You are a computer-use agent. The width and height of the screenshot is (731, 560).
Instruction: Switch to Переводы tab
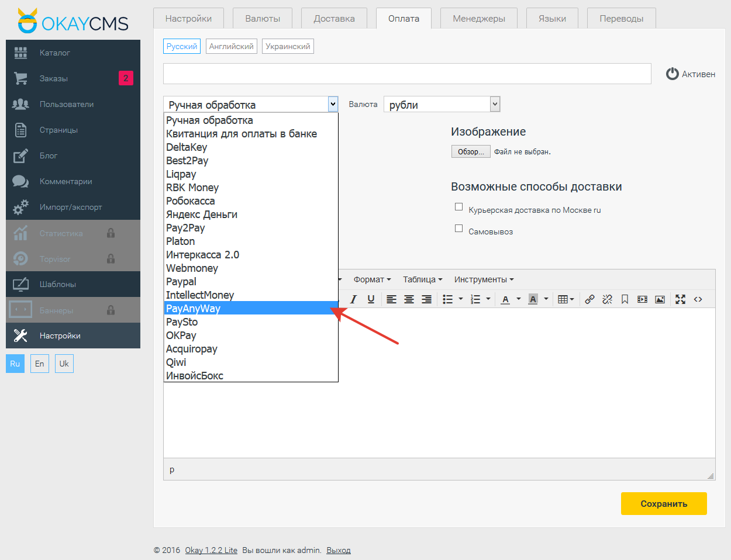point(622,18)
